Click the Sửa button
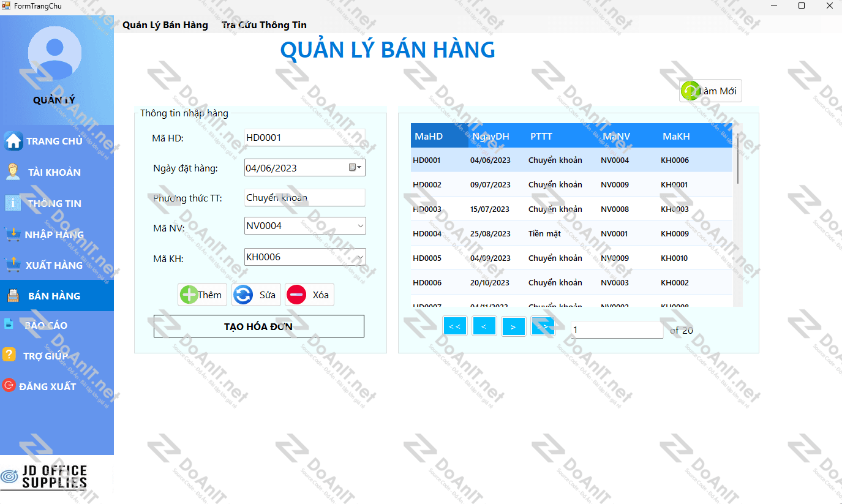The width and height of the screenshot is (842, 504). point(257,295)
